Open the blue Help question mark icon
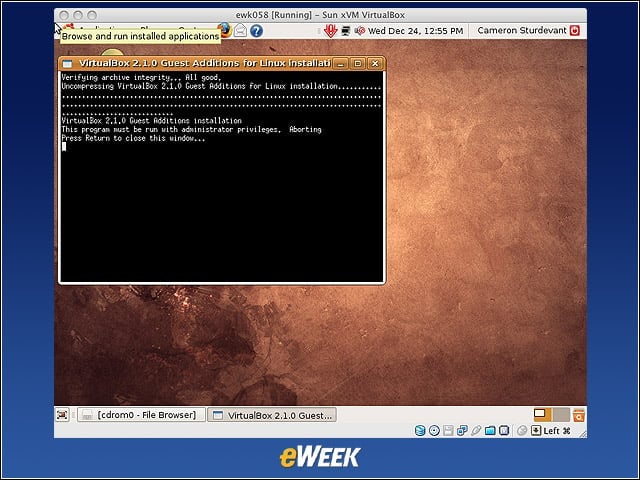Image resolution: width=640 pixels, height=480 pixels. tap(256, 31)
